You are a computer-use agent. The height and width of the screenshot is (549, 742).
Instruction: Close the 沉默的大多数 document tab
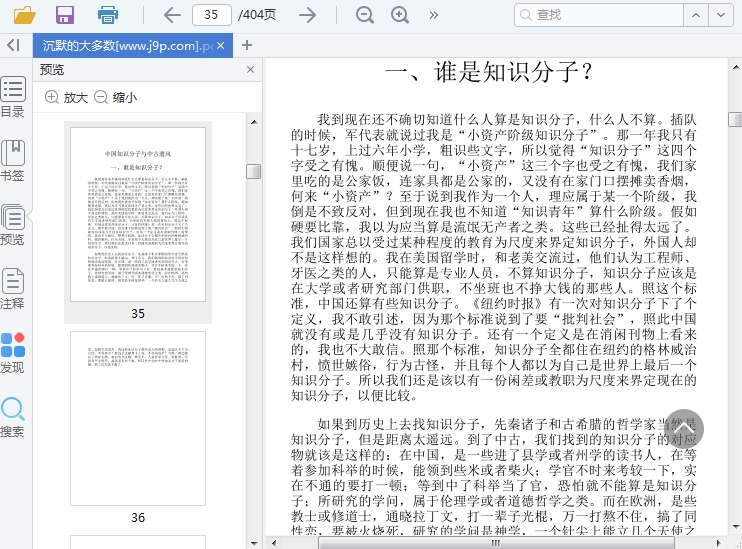point(221,45)
